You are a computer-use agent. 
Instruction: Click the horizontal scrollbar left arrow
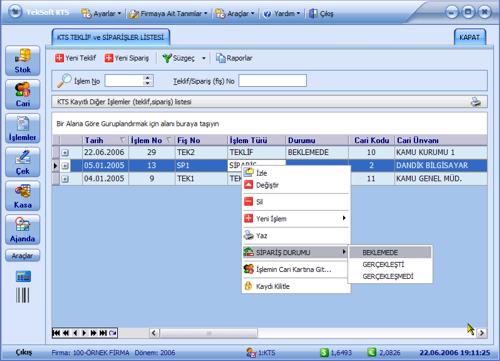154,333
